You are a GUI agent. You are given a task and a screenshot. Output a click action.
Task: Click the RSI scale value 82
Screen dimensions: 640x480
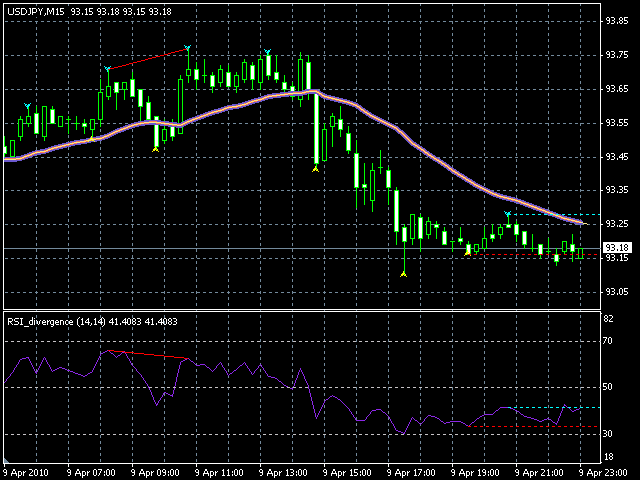[608, 319]
